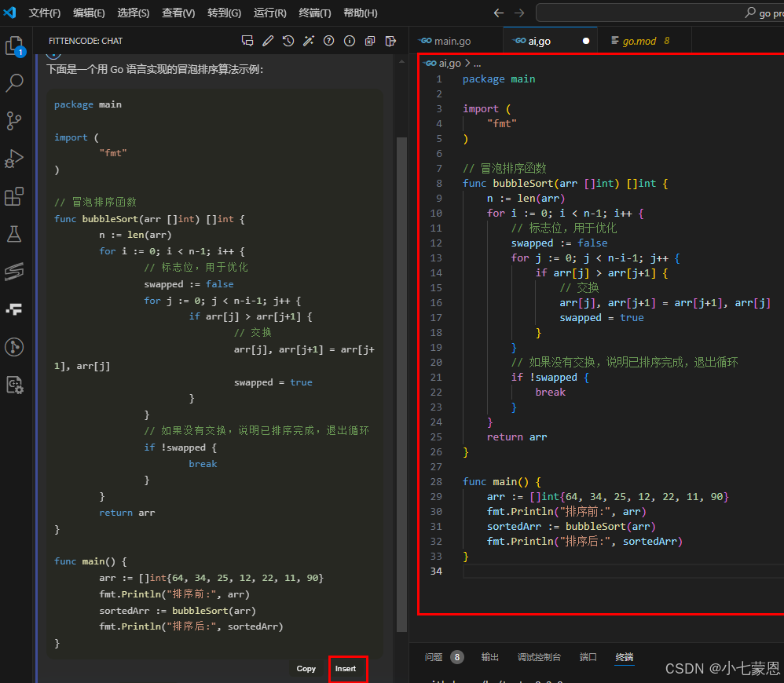This screenshot has height=683, width=784.
Task: Open Fitten Code panel in activity bar
Action: 14,309
